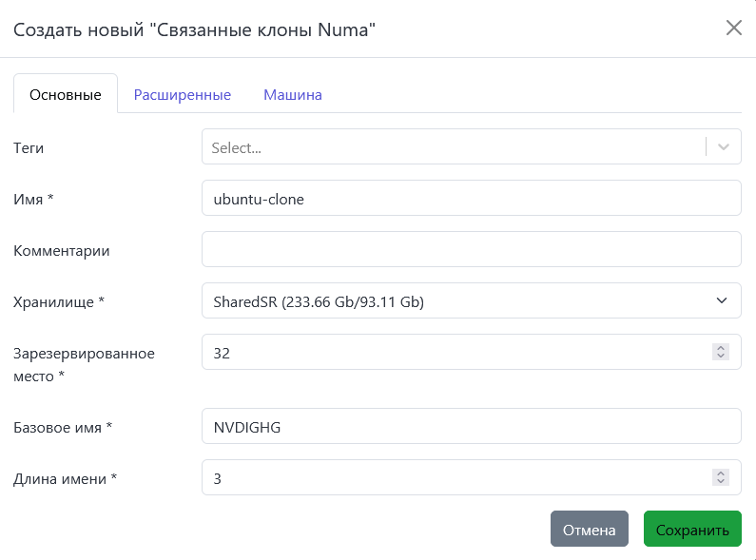This screenshot has height=560, width=756.
Task: Open the Хранилище SharedSR dropdown
Action: tap(471, 301)
